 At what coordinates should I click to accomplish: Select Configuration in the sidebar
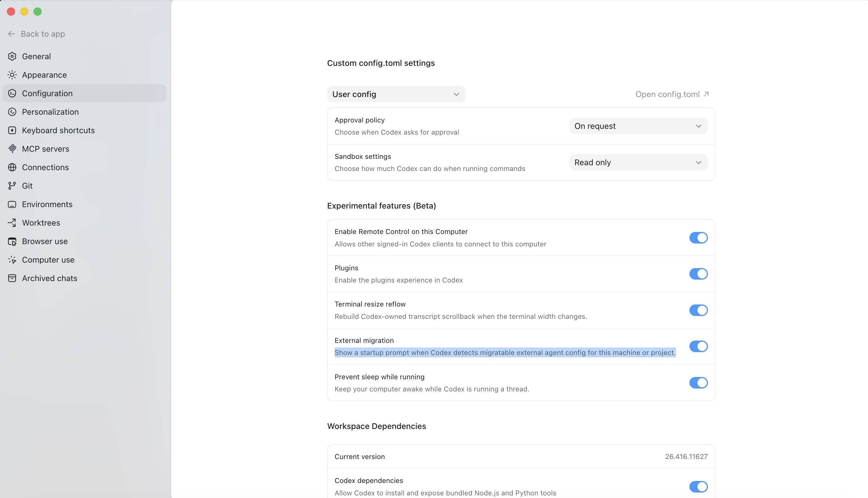tap(84, 93)
